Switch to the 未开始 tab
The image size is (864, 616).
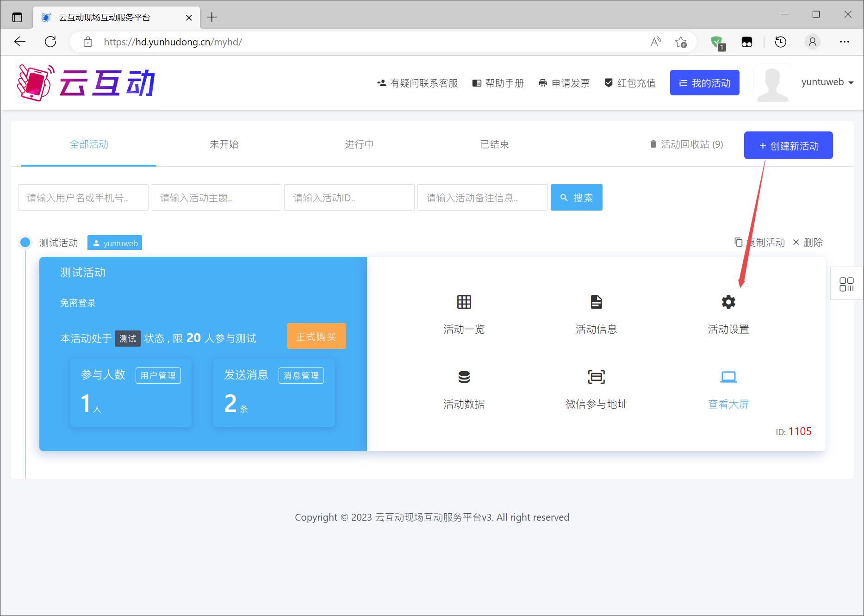pos(224,144)
